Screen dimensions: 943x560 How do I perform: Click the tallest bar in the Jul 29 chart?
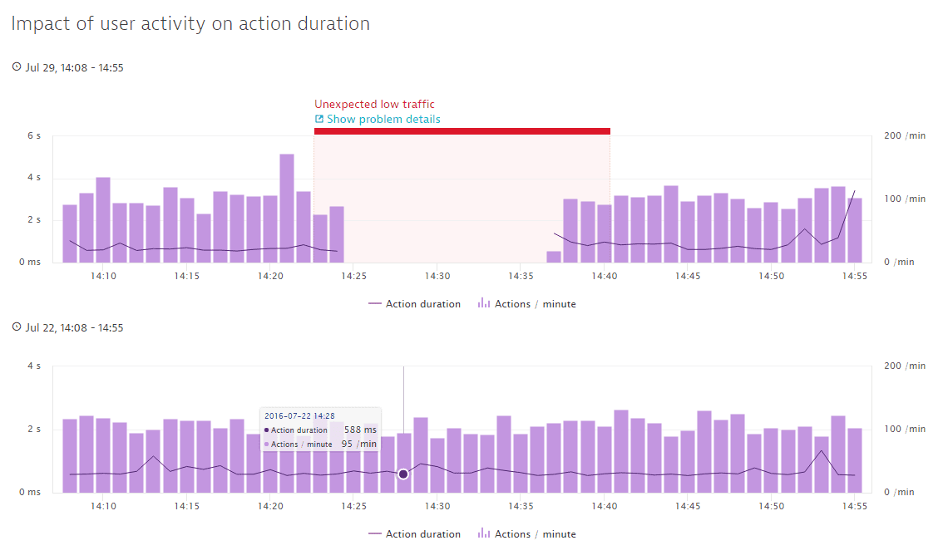287,208
